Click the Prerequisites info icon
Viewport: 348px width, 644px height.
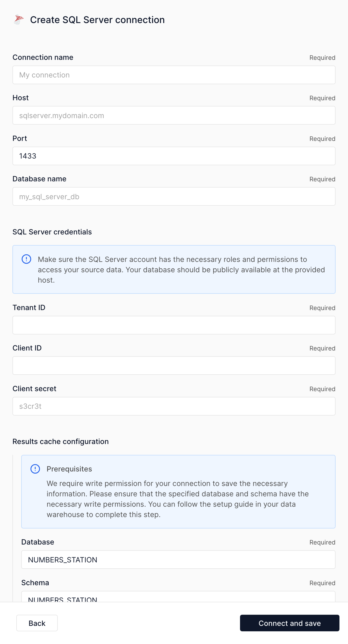pos(36,469)
